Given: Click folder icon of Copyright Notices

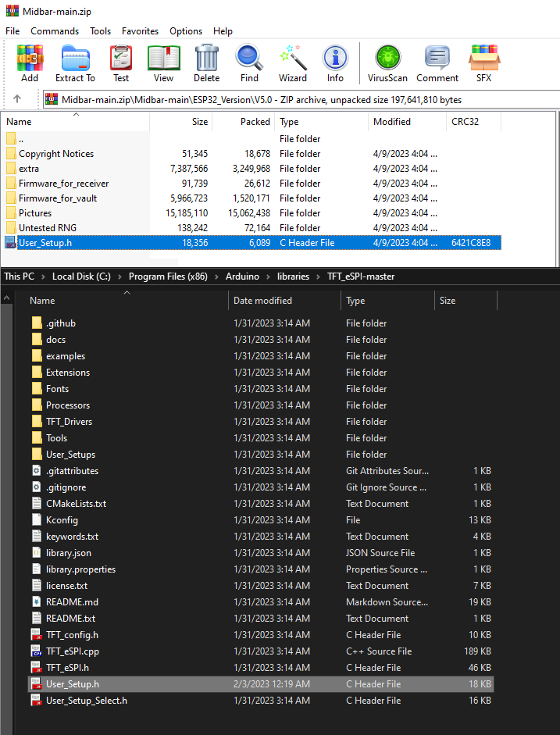Looking at the screenshot, I should click(x=11, y=153).
